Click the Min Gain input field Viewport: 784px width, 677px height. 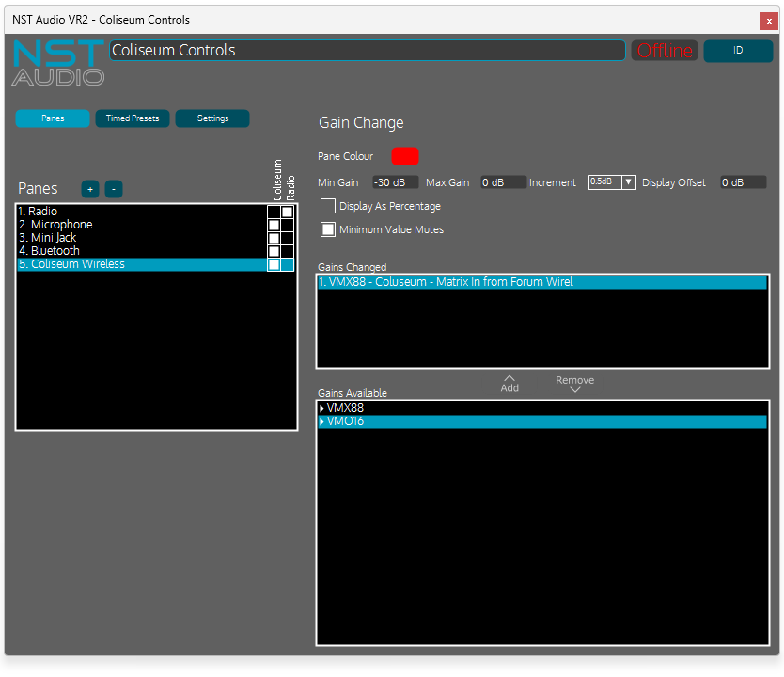pos(395,182)
